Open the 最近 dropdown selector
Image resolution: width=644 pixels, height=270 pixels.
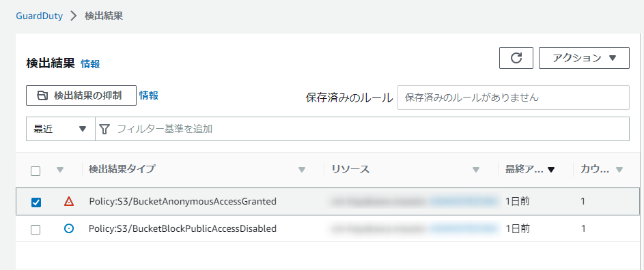coord(60,129)
